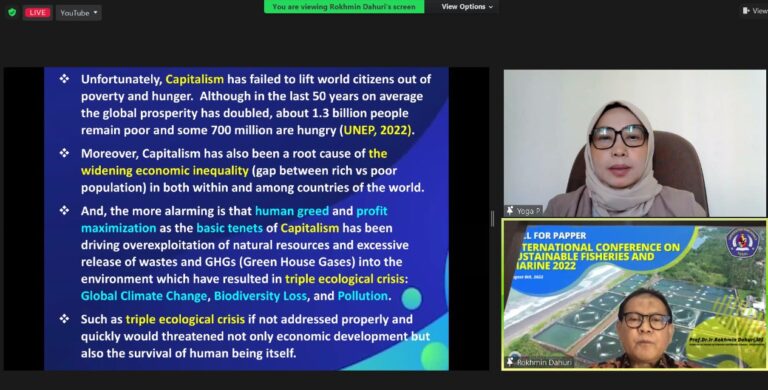Click the green 'You are viewing Rokhmin Dahuri's screen' banner

tap(344, 6)
